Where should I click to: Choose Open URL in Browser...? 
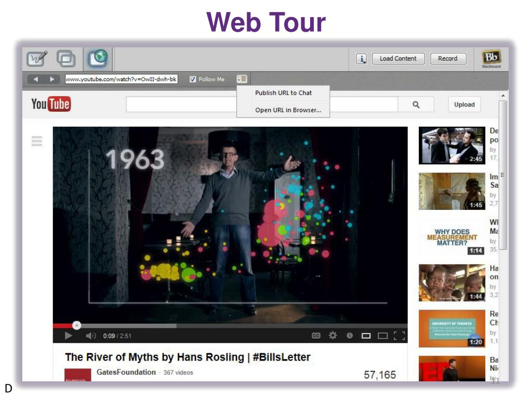pos(288,110)
